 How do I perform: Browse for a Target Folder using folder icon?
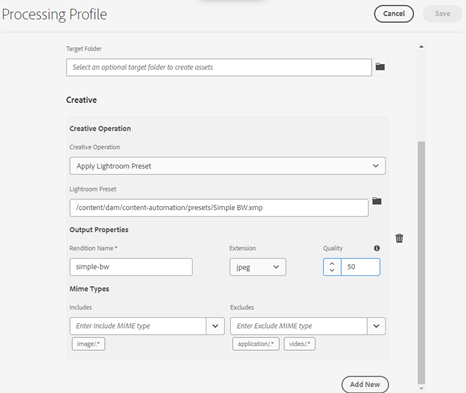pos(380,67)
